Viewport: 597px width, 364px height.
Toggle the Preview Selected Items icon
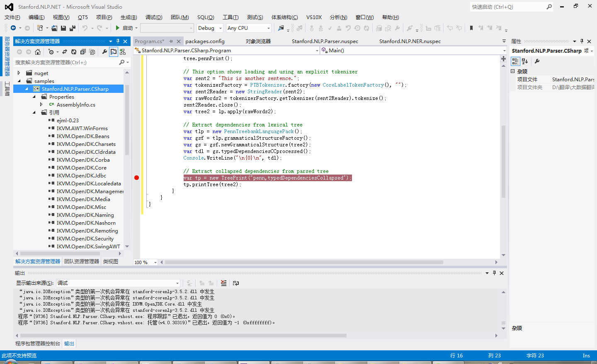(114, 52)
